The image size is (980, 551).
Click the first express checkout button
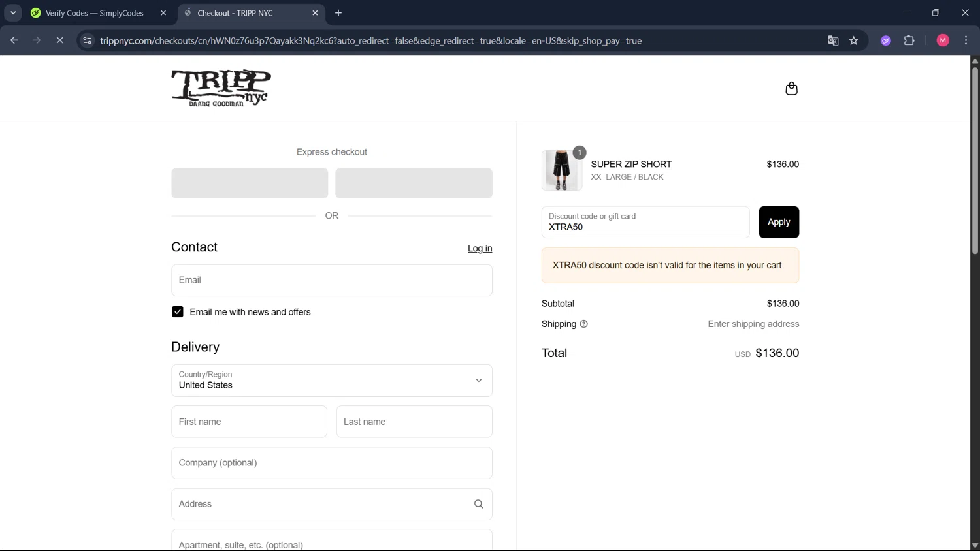coord(250,183)
